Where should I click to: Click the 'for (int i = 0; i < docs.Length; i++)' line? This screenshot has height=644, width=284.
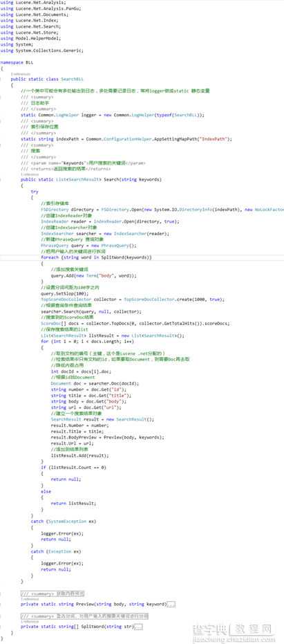(x=88, y=341)
